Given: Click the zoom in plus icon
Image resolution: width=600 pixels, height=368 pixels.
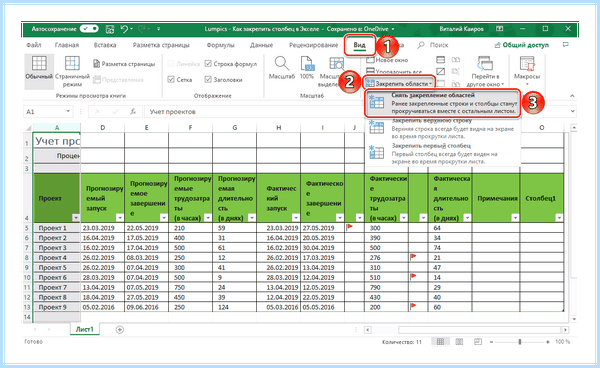Looking at the screenshot, I should point(548,342).
